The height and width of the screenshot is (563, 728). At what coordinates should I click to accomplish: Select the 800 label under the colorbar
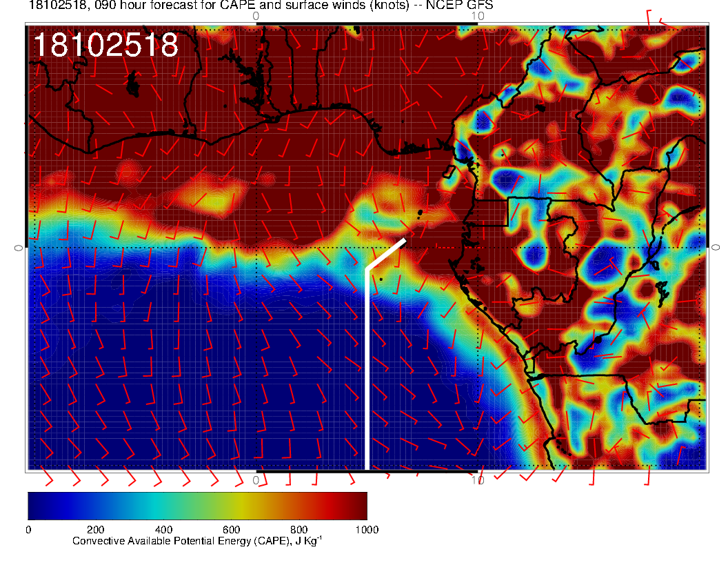pyautogui.click(x=299, y=530)
